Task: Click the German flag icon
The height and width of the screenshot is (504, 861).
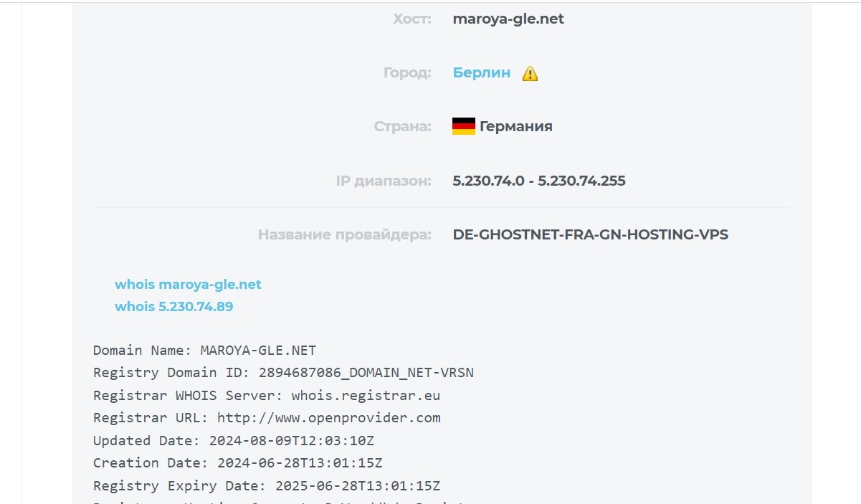Action: tap(464, 127)
